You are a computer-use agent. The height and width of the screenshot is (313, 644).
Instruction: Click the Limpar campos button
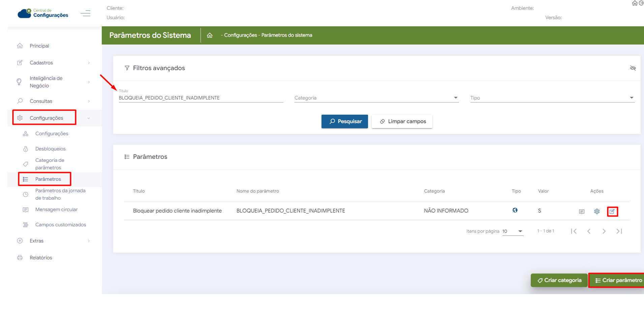402,121
